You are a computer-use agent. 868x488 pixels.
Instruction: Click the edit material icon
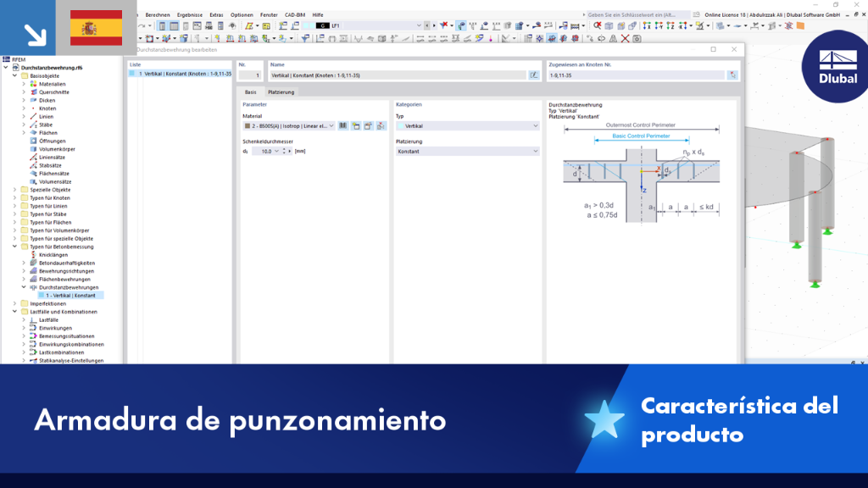click(369, 126)
